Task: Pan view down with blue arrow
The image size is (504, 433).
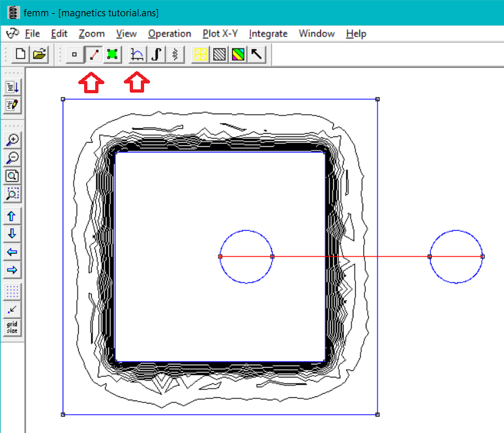Action: click(x=12, y=233)
